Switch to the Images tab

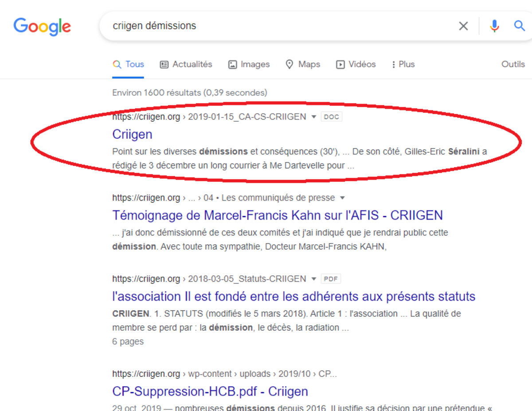[x=249, y=65]
